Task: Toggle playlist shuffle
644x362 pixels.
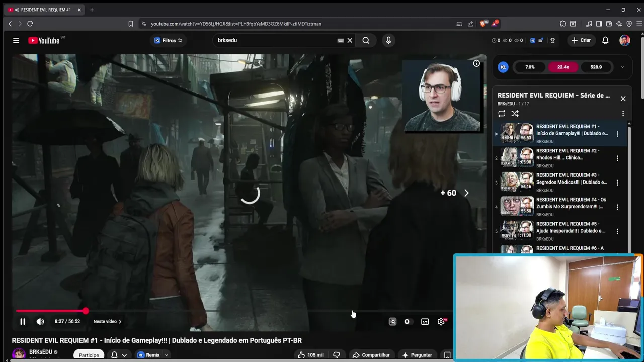Action: pyautogui.click(x=515, y=114)
